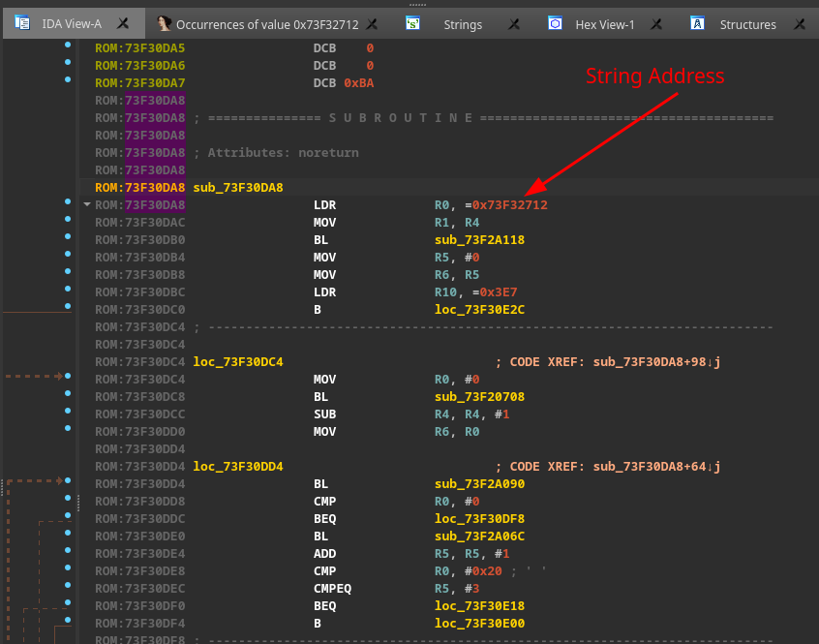Click the Hex View-1 tab icon
This screenshot has width=819, height=644.
click(553, 23)
